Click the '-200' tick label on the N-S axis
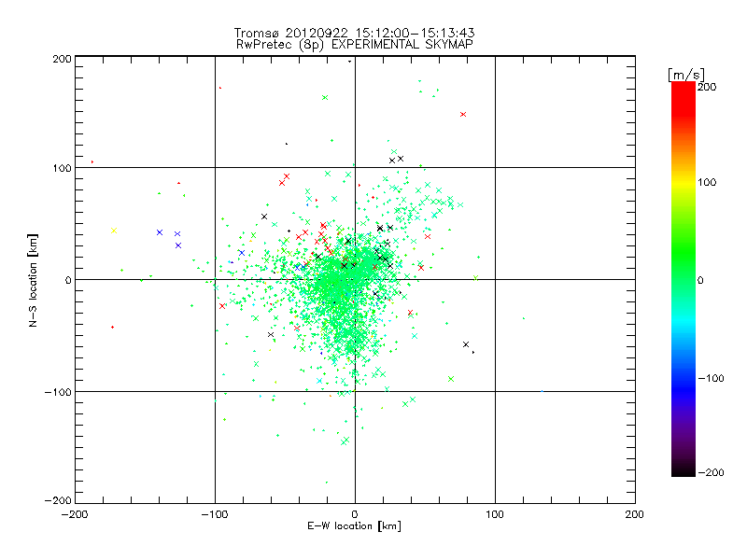747x560 pixels. [58, 500]
